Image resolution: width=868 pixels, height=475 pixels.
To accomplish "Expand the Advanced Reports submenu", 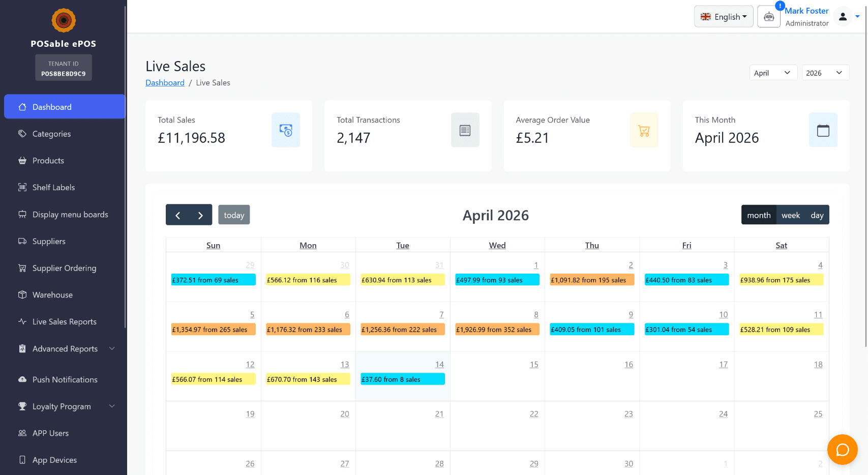I will 65,349.
